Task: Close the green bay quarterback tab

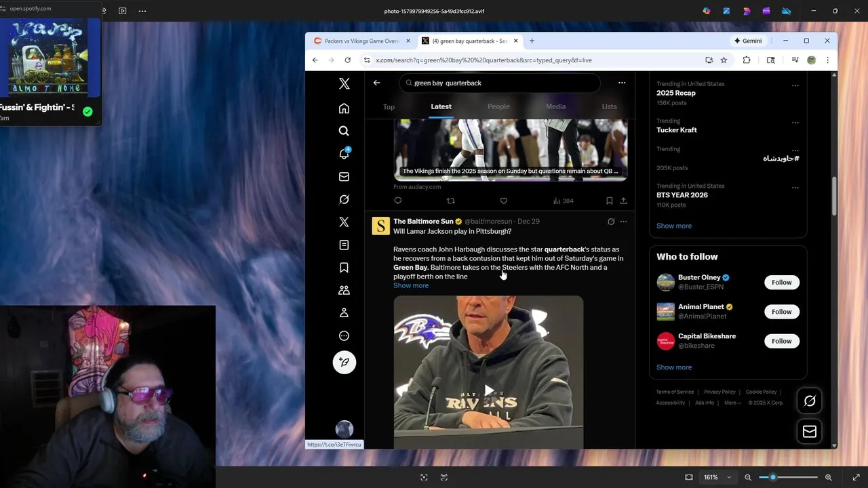Action: click(x=515, y=41)
